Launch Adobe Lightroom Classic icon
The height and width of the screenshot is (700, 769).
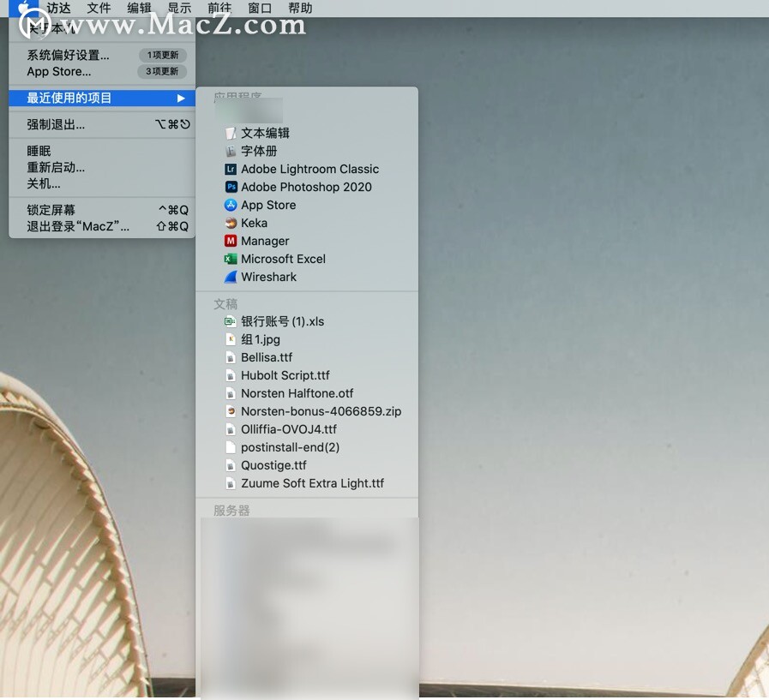tap(231, 169)
